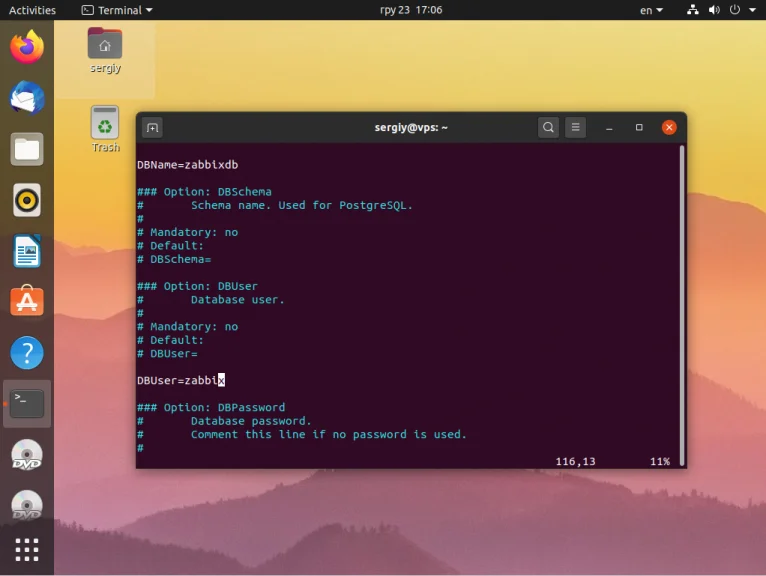Open Ubuntu Software store
Screen dimensions: 766x576
[x=27, y=302]
